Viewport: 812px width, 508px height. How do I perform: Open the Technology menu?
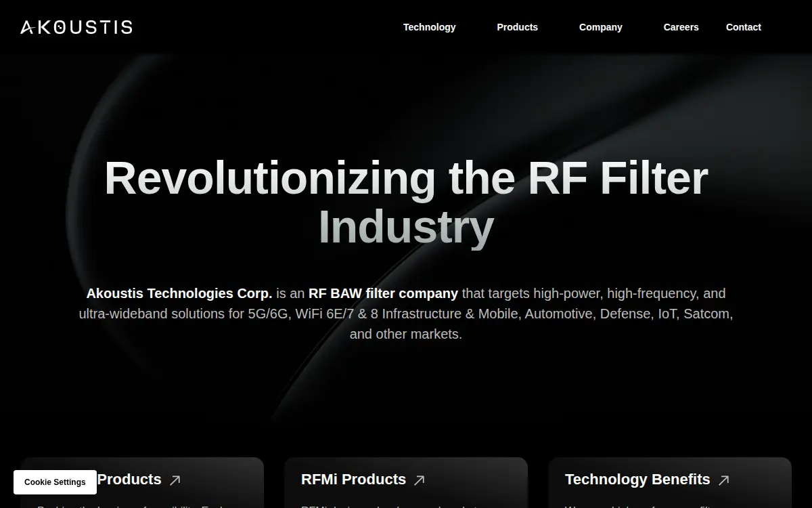[x=430, y=27]
